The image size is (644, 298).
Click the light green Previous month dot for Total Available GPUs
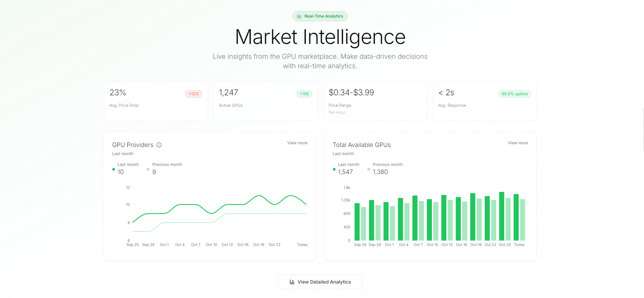(x=368, y=170)
